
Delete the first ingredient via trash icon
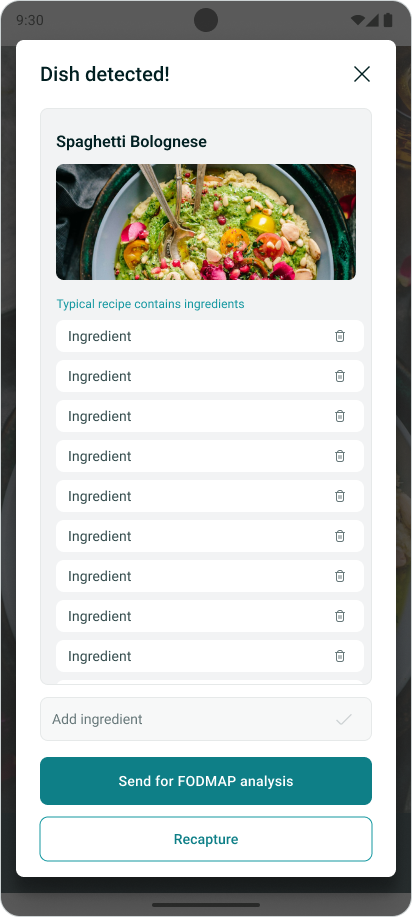(339, 336)
